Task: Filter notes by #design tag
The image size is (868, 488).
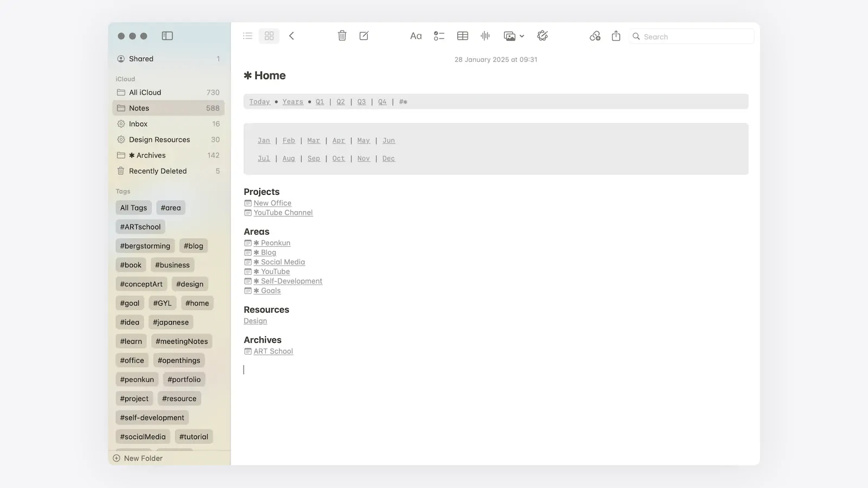Action: point(189,284)
